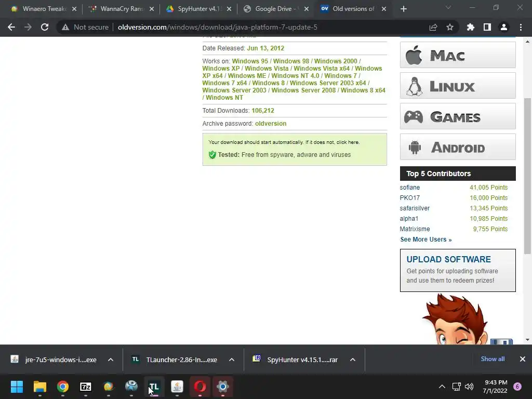
Task: Expand options for jre-7u5-windows download
Action: pos(111,360)
